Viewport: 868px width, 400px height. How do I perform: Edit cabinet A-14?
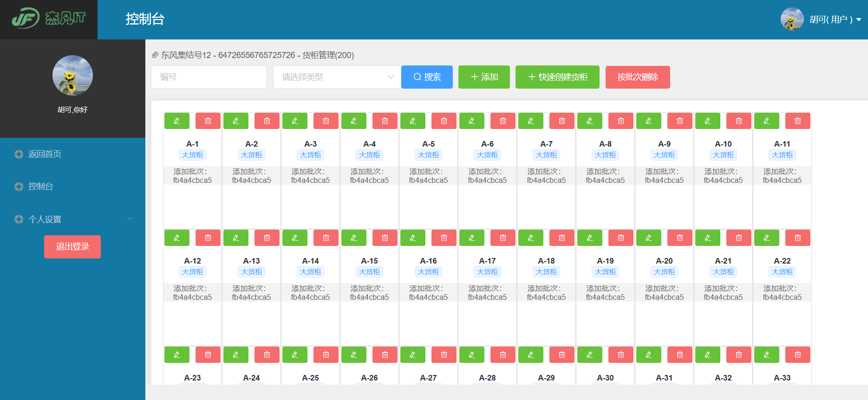(x=295, y=238)
